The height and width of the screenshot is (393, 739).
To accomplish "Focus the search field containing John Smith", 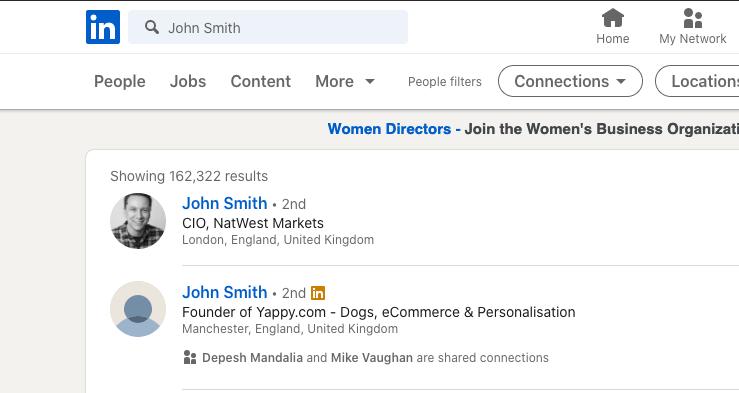I will pyautogui.click(x=268, y=27).
